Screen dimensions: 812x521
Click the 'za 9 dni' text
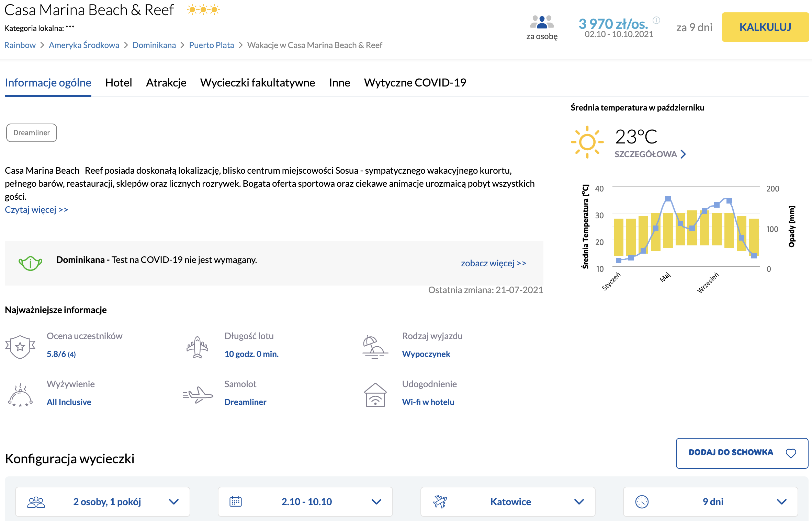click(x=694, y=27)
